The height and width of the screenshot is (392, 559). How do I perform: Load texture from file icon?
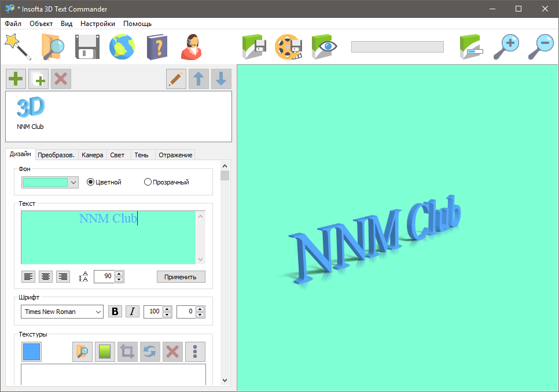click(x=82, y=352)
